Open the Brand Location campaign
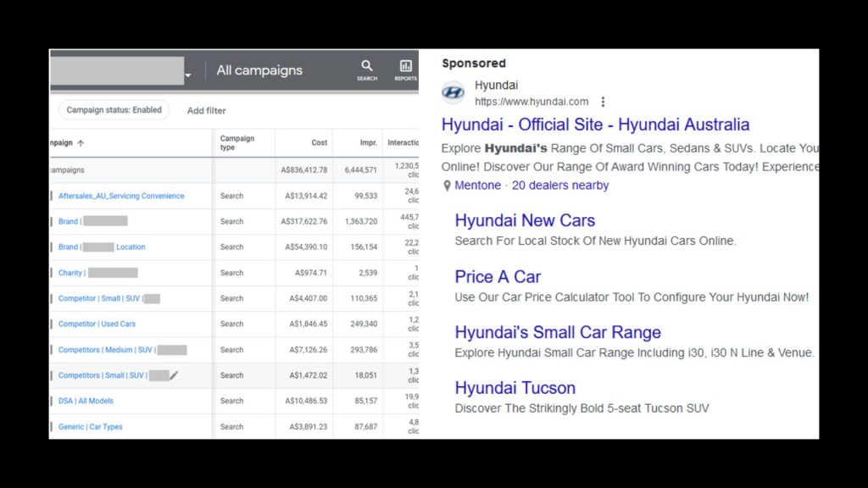This screenshot has width=868, height=488. coord(102,247)
